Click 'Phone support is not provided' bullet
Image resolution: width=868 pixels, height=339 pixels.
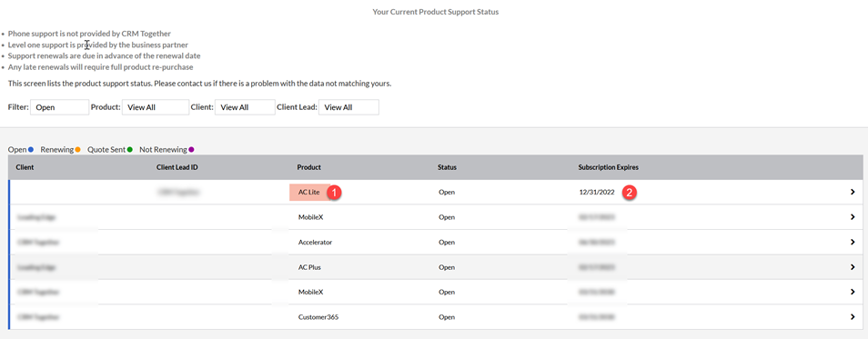tap(89, 34)
